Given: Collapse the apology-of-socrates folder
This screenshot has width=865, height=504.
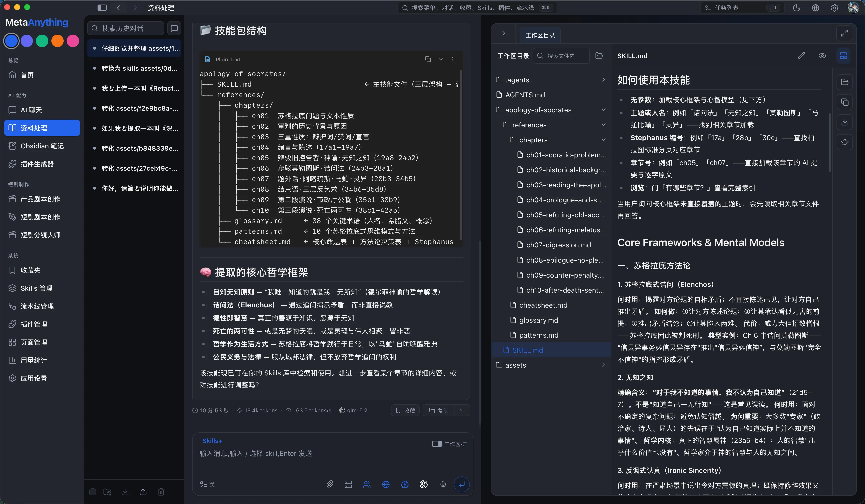Looking at the screenshot, I should tap(551, 110).
